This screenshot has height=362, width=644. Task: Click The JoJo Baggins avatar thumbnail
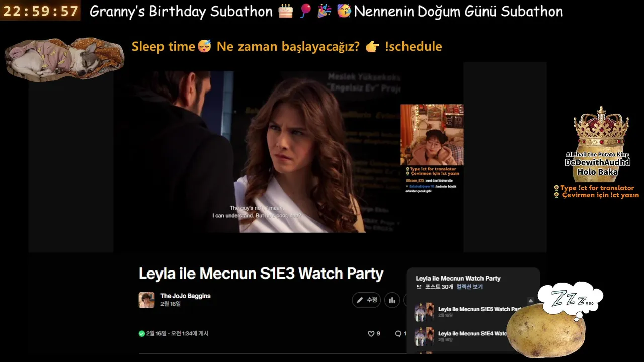[x=146, y=300]
